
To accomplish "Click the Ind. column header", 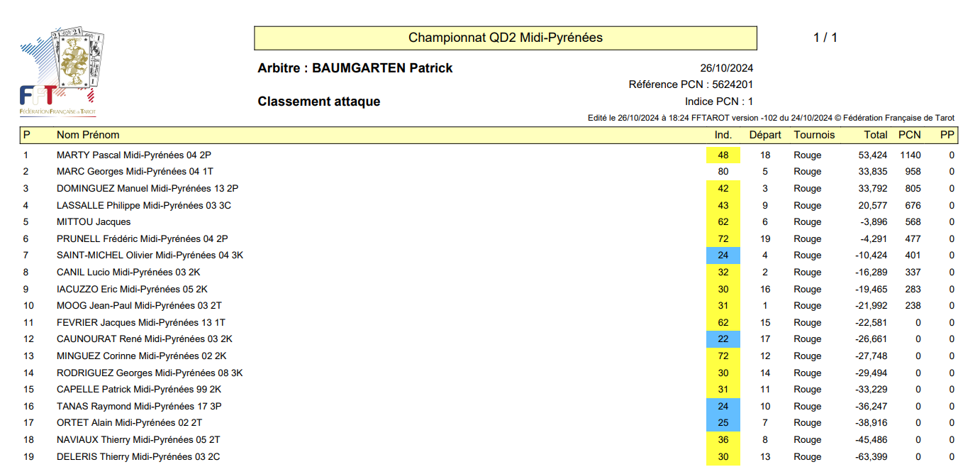I will [723, 135].
